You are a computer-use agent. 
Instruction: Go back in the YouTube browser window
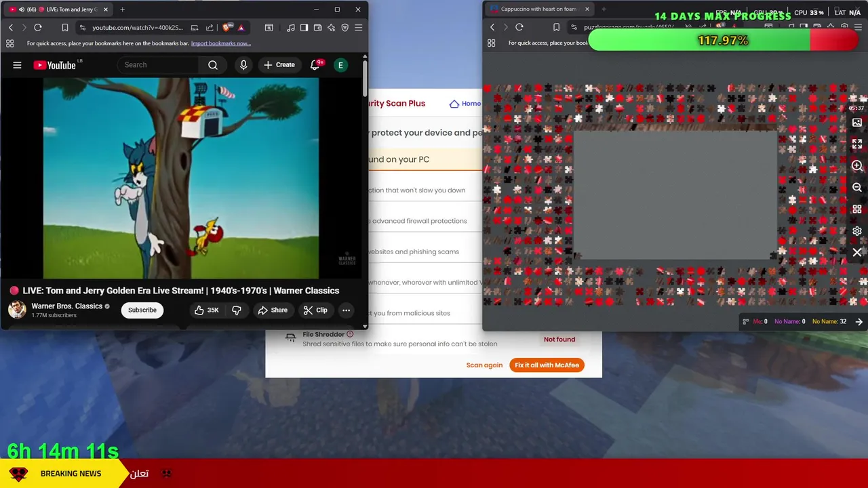[11, 27]
